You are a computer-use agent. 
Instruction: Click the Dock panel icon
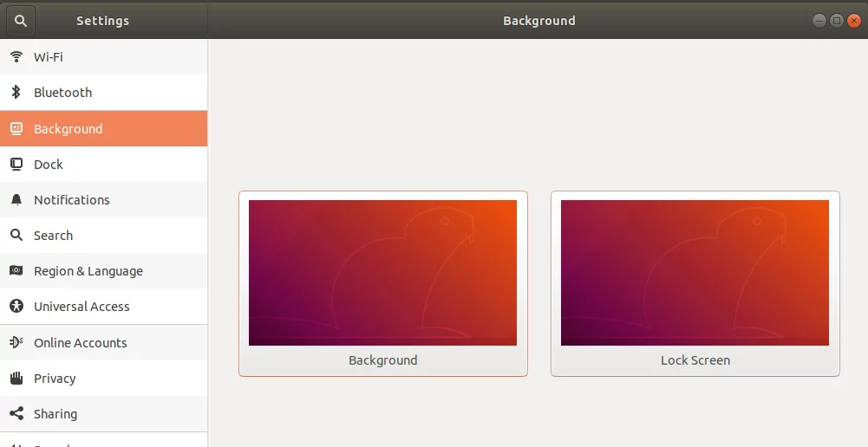[16, 165]
